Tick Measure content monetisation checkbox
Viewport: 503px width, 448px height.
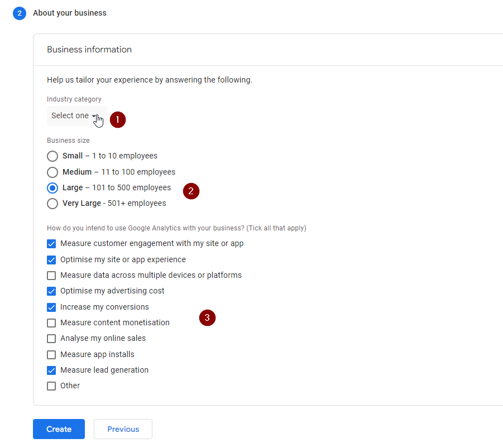pos(51,323)
